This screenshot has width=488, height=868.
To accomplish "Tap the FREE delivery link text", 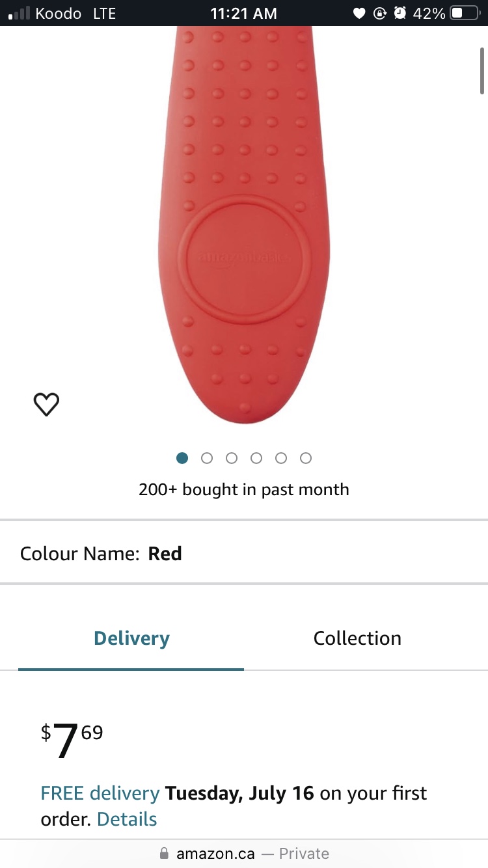I will (x=100, y=793).
